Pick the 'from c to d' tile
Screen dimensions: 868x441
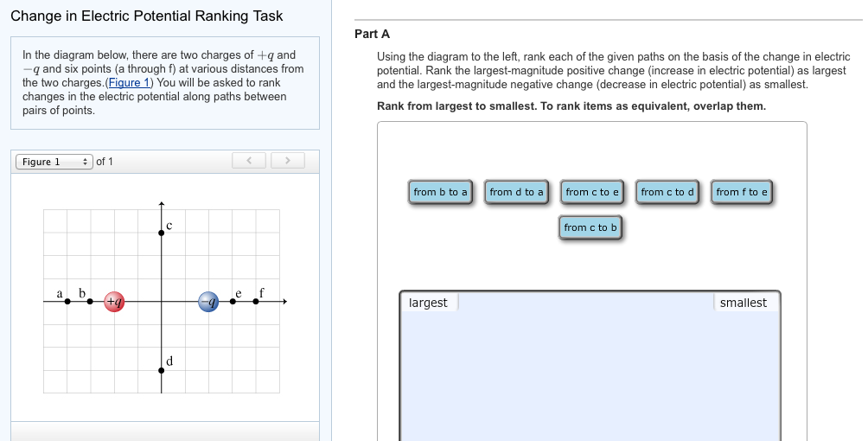667,192
